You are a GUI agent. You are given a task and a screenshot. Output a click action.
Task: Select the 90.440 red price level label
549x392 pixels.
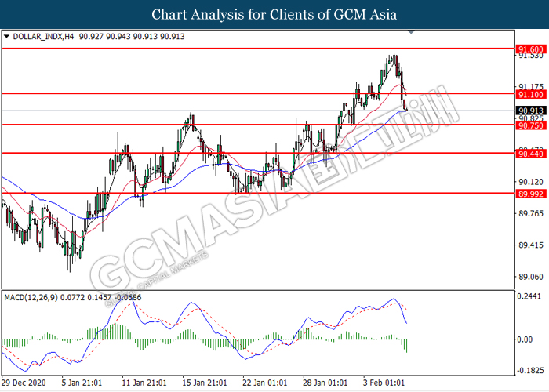point(531,154)
